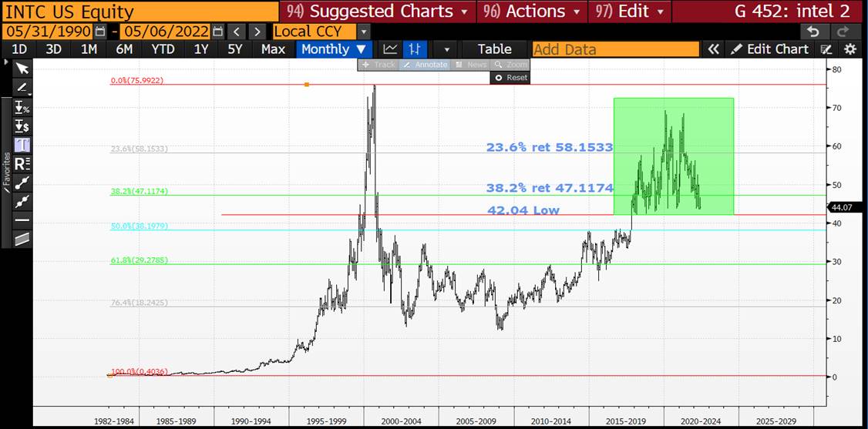Toggle Annotate mode
Viewport: 868px width, 429px height.
[x=426, y=65]
